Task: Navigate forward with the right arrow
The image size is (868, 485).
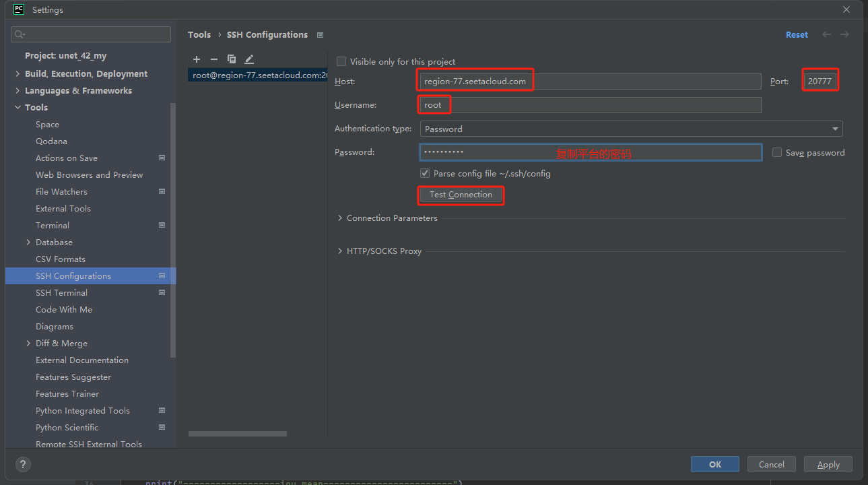Action: (x=844, y=34)
